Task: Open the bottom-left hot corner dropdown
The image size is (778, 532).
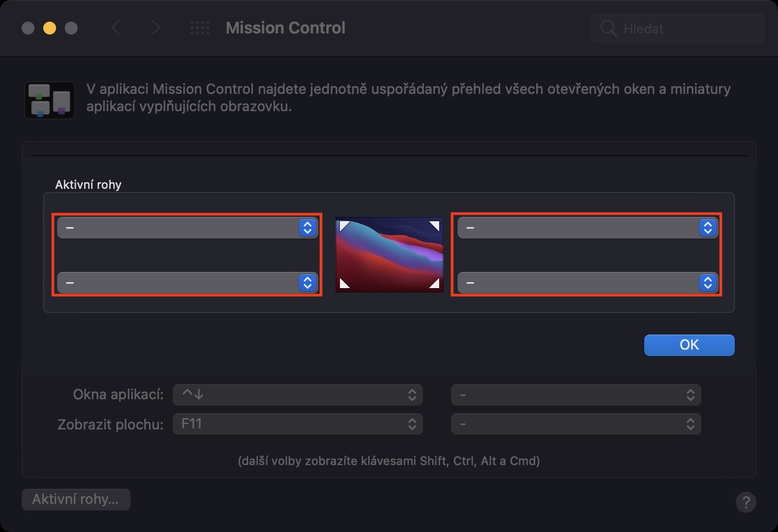Action: [187, 283]
